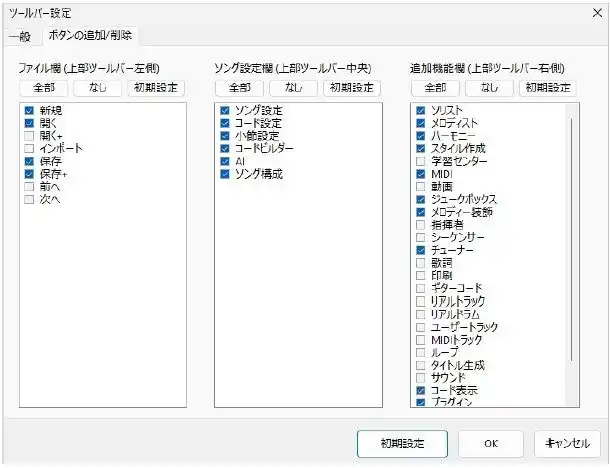
Task: Switch to the 一般 tab
Action: pyautogui.click(x=19, y=36)
